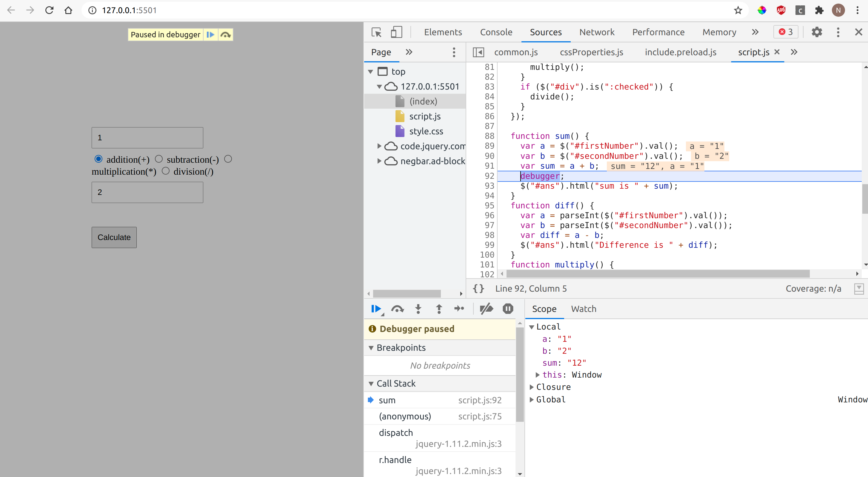This screenshot has width=868, height=477.
Task: Expand the negbar.ad-block tree node
Action: (380, 161)
